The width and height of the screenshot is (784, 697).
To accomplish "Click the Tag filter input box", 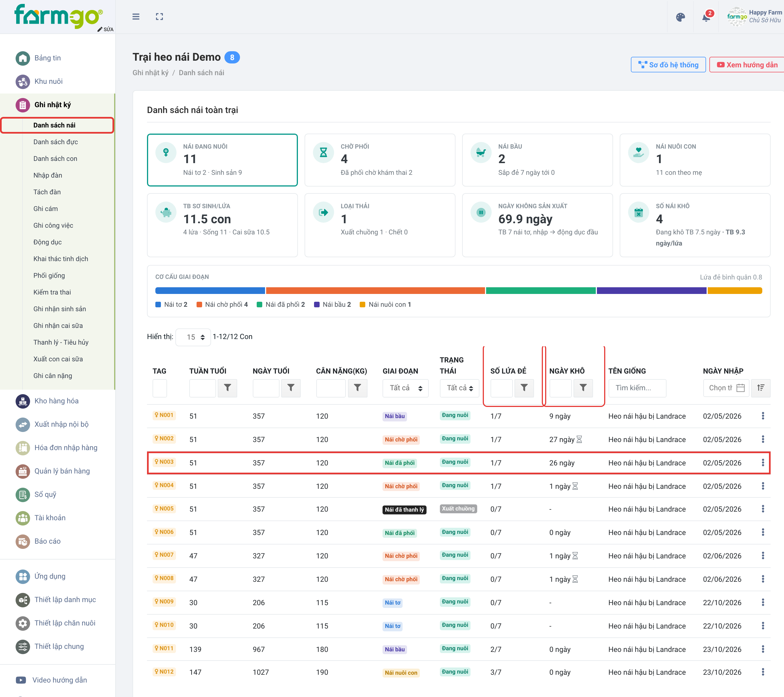I will 160,388.
